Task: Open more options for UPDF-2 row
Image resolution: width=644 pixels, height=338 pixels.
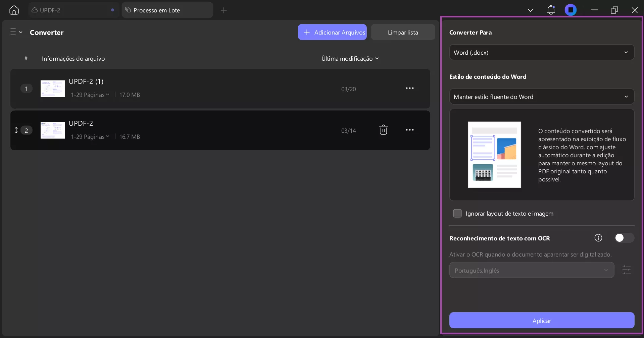Action: (x=410, y=130)
